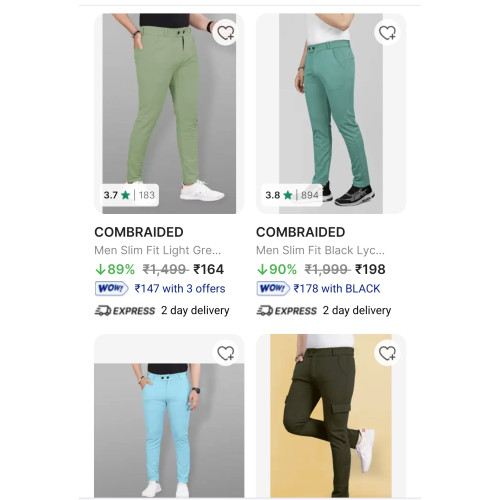The height and width of the screenshot is (500, 500).
Task: Open '₹178 with BLACK' offer details
Action: pos(337,288)
